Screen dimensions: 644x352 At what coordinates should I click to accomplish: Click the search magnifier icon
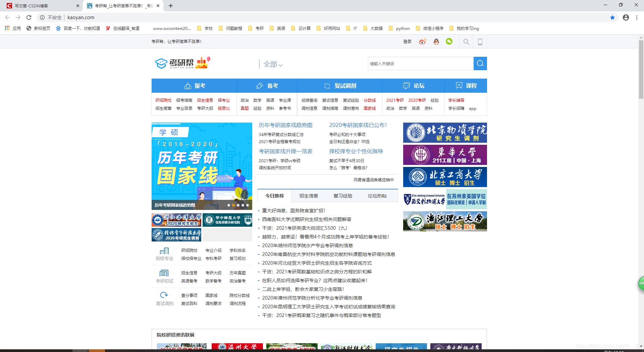[x=466, y=41]
